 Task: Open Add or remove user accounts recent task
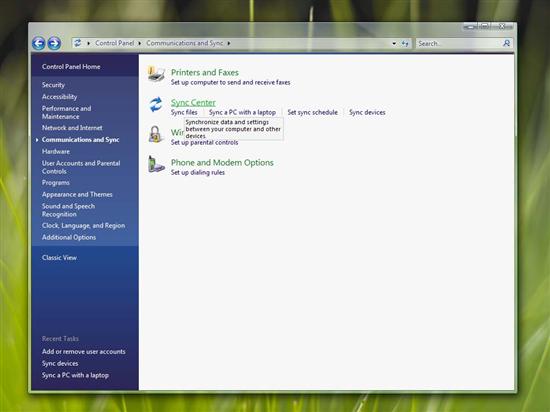[83, 351]
